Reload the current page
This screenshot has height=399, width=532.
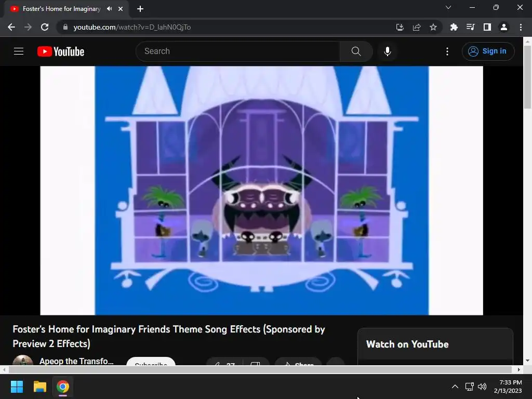pos(45,27)
